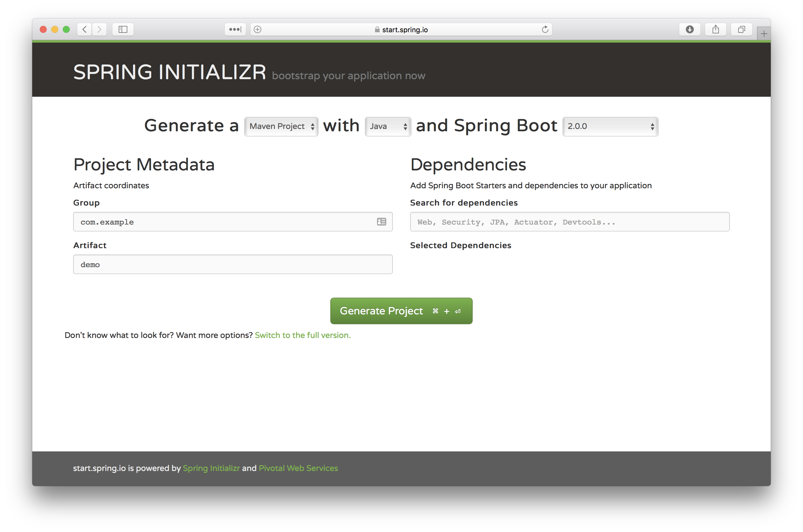The image size is (803, 532).
Task: Click the contact autofill icon in Group field
Action: coord(381,222)
